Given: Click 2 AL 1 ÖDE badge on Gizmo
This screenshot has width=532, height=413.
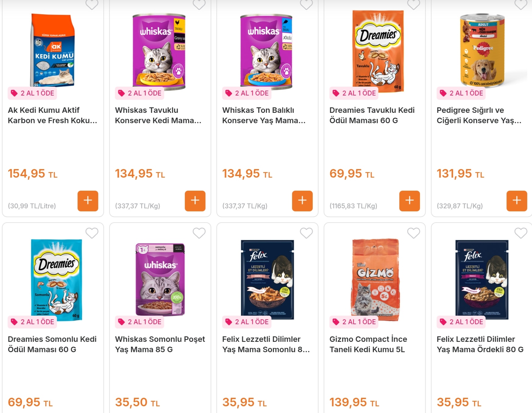Looking at the screenshot, I should pos(354,322).
